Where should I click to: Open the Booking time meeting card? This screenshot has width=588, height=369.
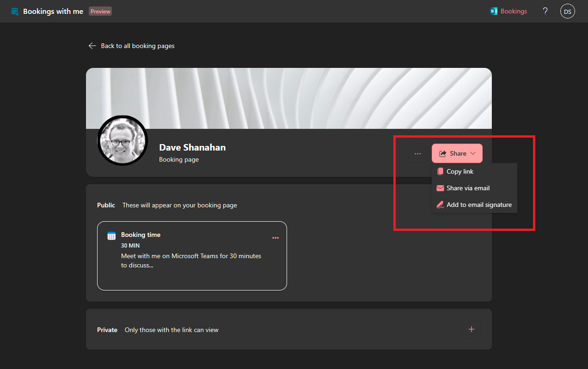point(192,256)
